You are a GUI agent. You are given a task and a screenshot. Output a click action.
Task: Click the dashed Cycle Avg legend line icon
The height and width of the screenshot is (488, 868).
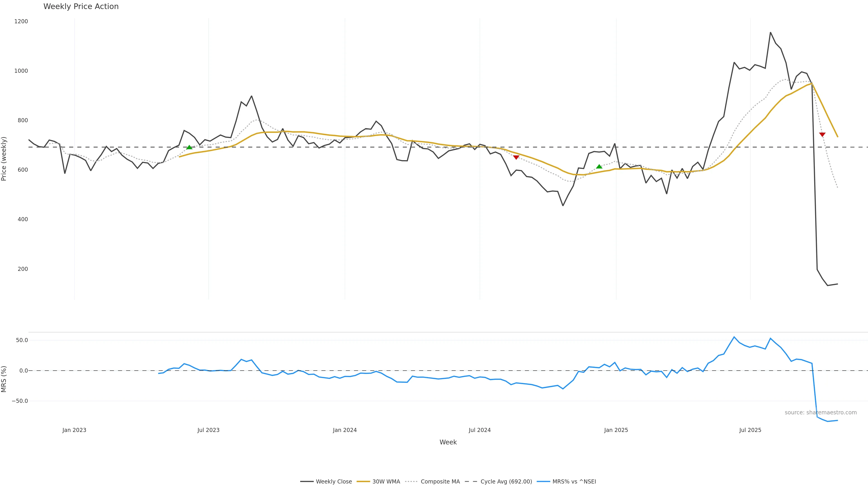click(x=471, y=482)
